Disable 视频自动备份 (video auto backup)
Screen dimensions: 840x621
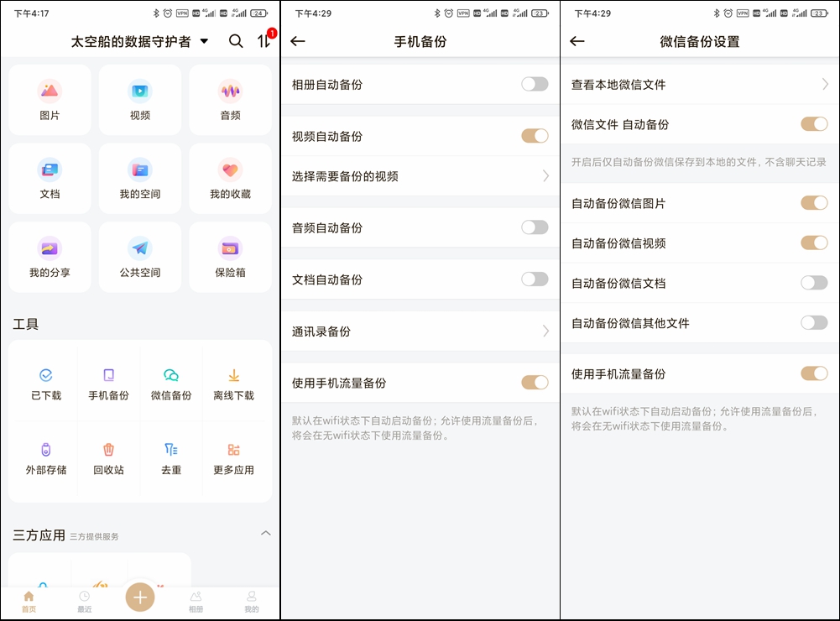click(535, 135)
